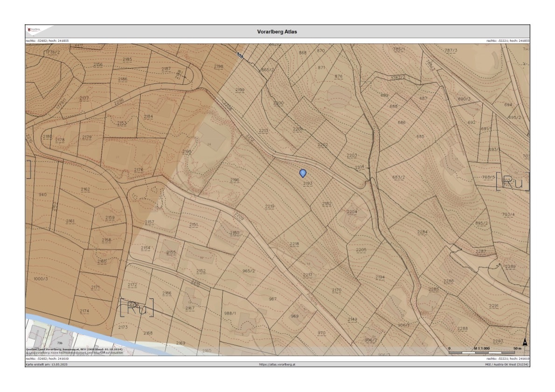The height and width of the screenshot is (392, 555).
Task: Click parcel label 2200
Action: 278,103
